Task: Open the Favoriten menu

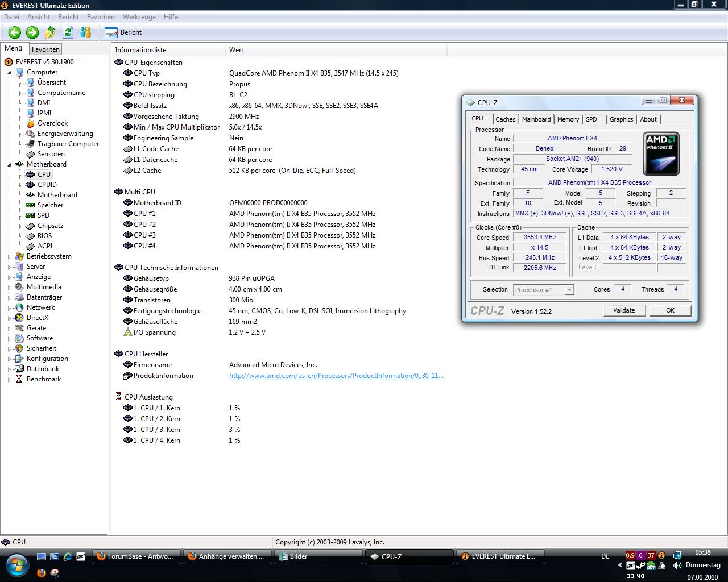Action: click(101, 17)
